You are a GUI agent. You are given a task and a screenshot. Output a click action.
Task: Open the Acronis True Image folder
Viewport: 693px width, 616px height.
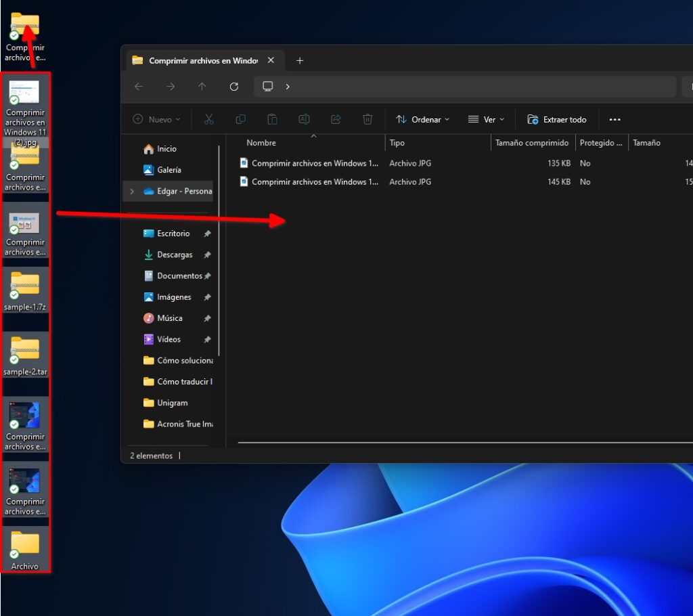click(x=178, y=424)
